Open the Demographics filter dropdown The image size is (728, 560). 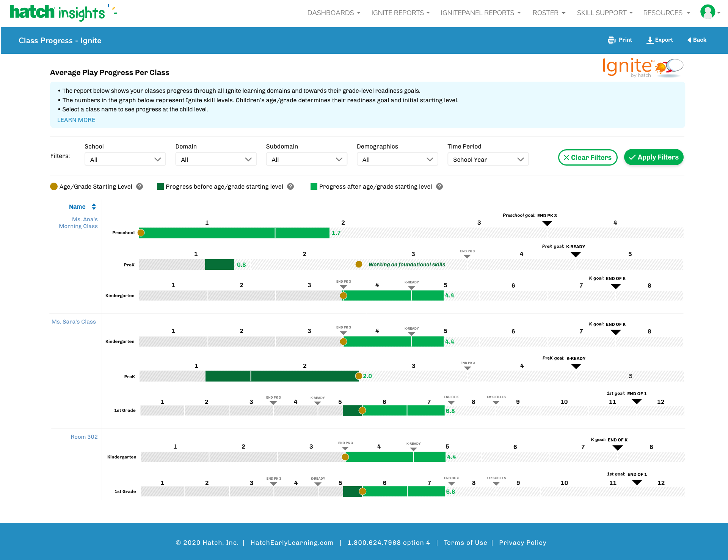tap(397, 159)
